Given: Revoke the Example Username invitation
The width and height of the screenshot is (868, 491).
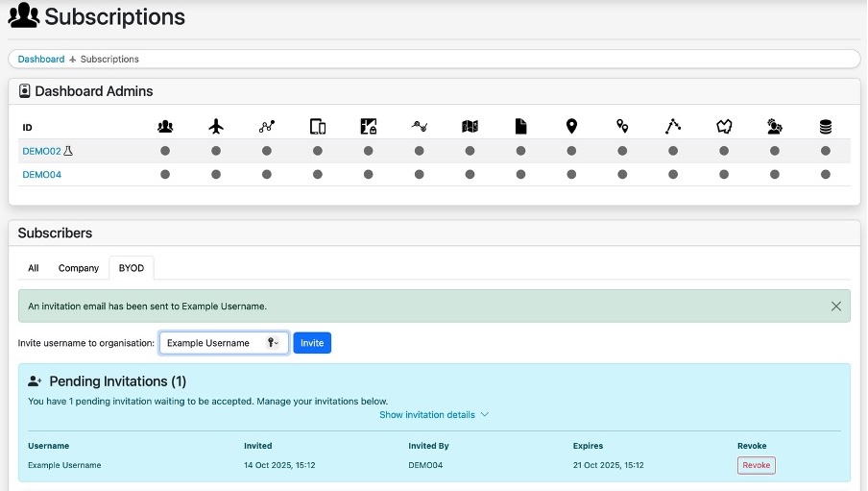Looking at the screenshot, I should coord(756,465).
